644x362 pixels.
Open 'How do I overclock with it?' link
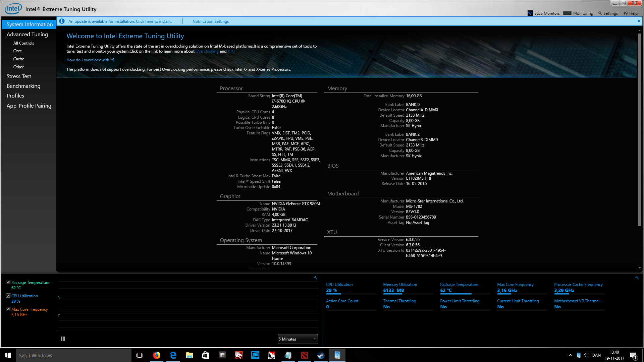pyautogui.click(x=90, y=60)
